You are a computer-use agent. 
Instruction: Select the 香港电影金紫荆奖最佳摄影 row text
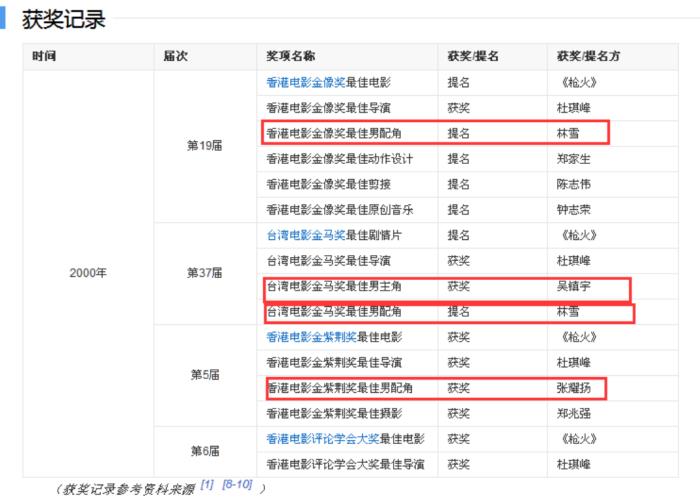click(x=334, y=413)
